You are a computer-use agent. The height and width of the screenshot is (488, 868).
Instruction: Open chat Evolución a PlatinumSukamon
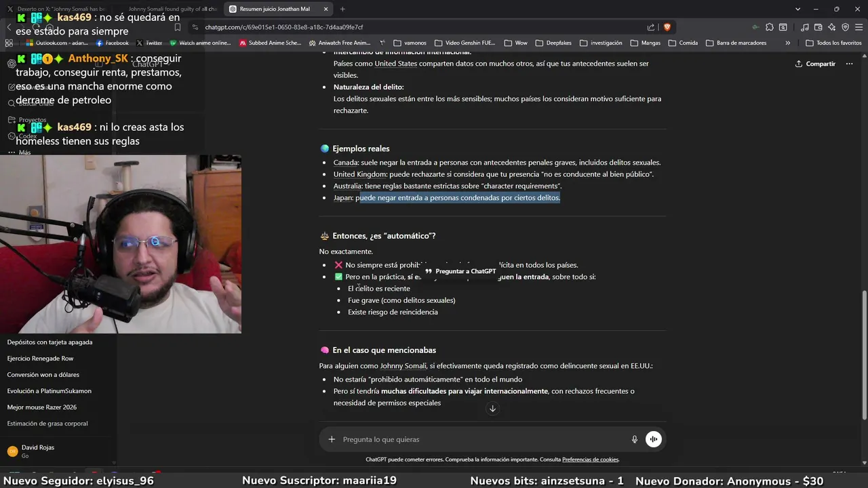coord(49,391)
